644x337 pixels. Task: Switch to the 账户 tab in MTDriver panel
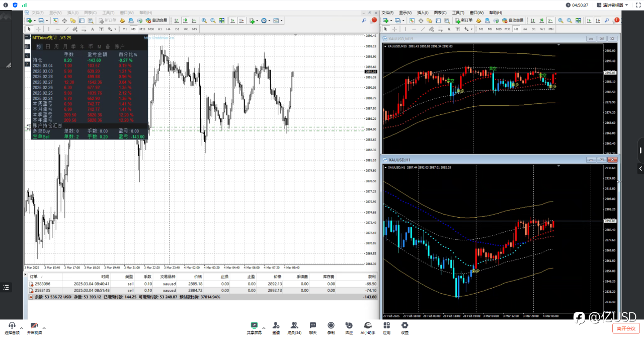coord(119,46)
